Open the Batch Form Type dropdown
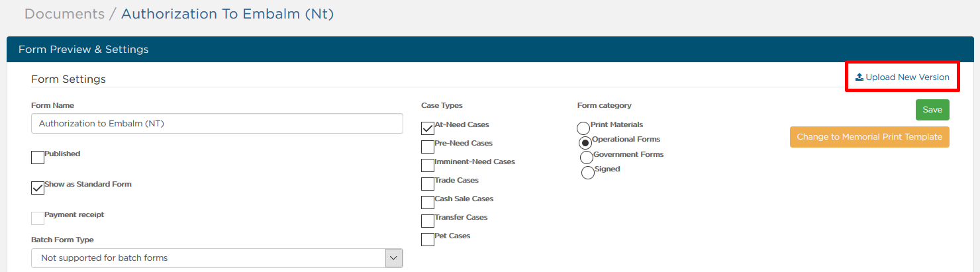 point(217,258)
